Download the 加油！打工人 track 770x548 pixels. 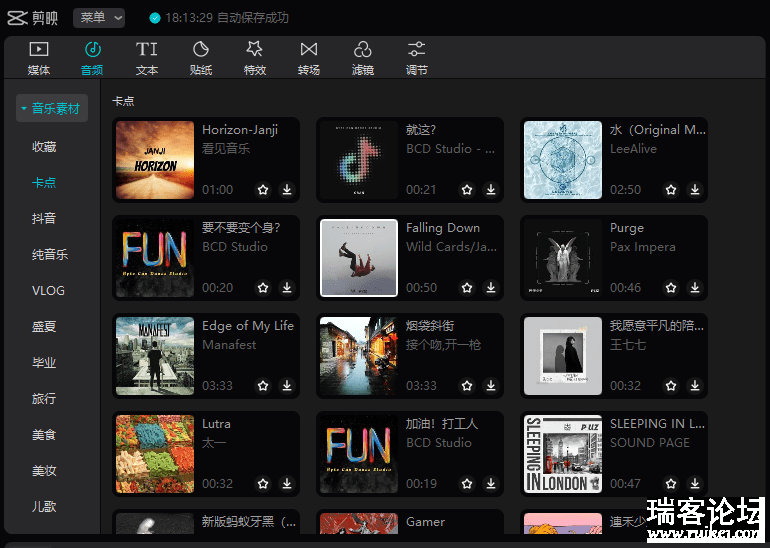(491, 484)
